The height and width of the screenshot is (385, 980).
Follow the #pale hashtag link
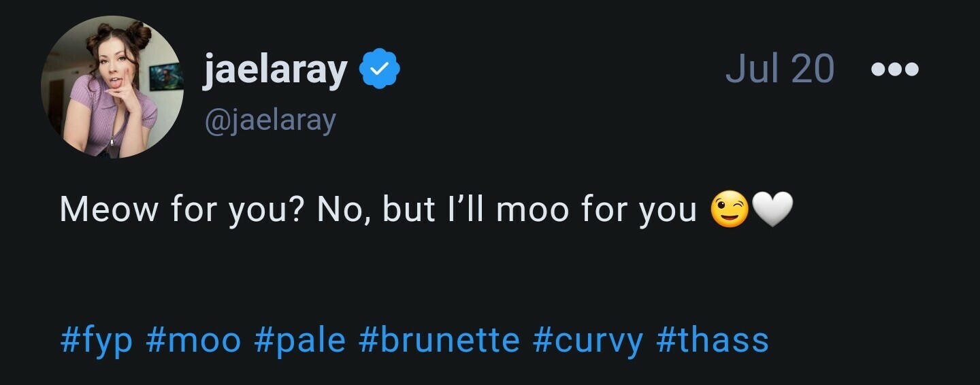tap(299, 340)
